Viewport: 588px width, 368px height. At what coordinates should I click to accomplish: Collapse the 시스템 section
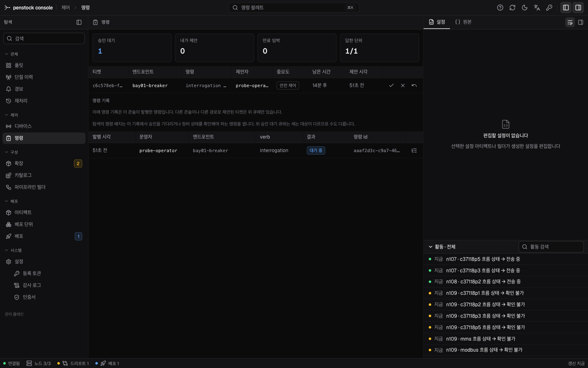[13, 250]
